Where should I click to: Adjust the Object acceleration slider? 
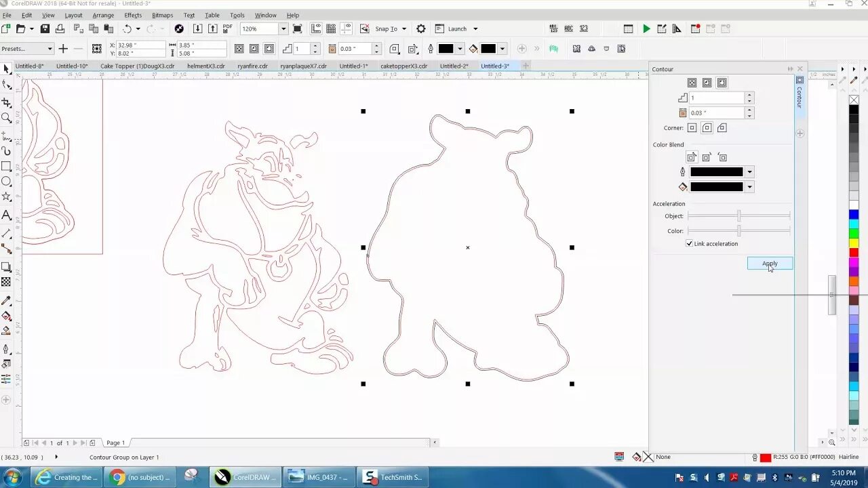pos(739,216)
